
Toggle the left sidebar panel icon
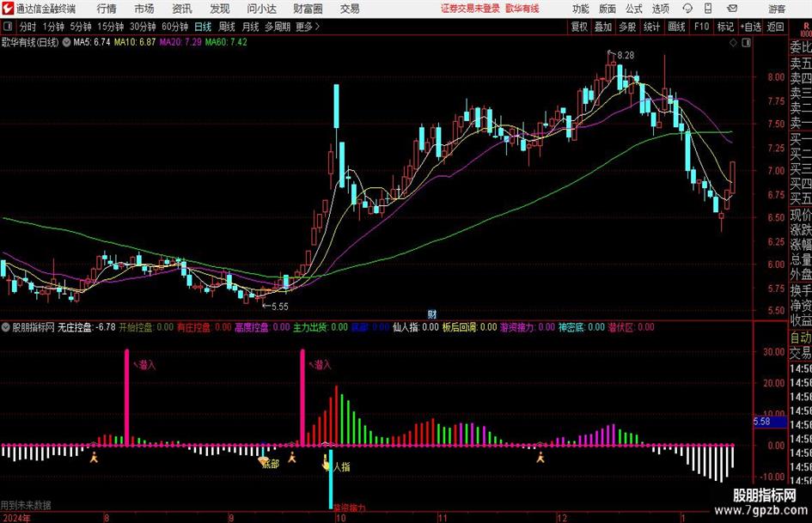click(x=7, y=27)
